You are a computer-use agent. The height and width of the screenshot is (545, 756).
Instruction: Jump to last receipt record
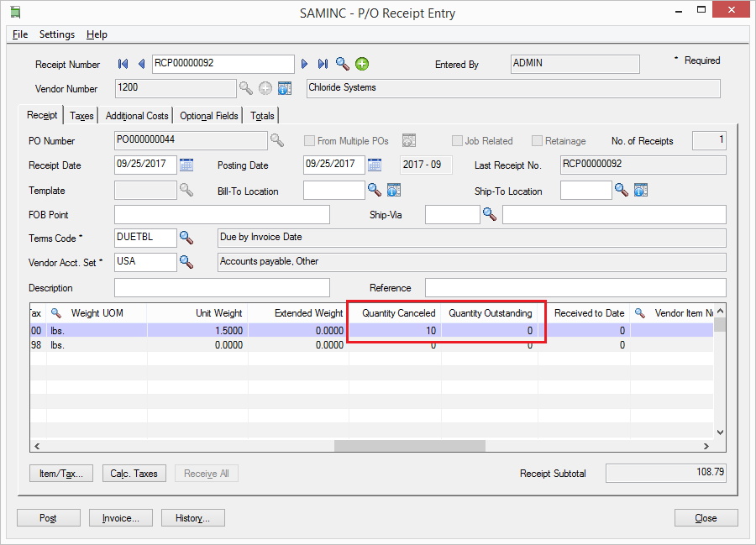click(323, 64)
